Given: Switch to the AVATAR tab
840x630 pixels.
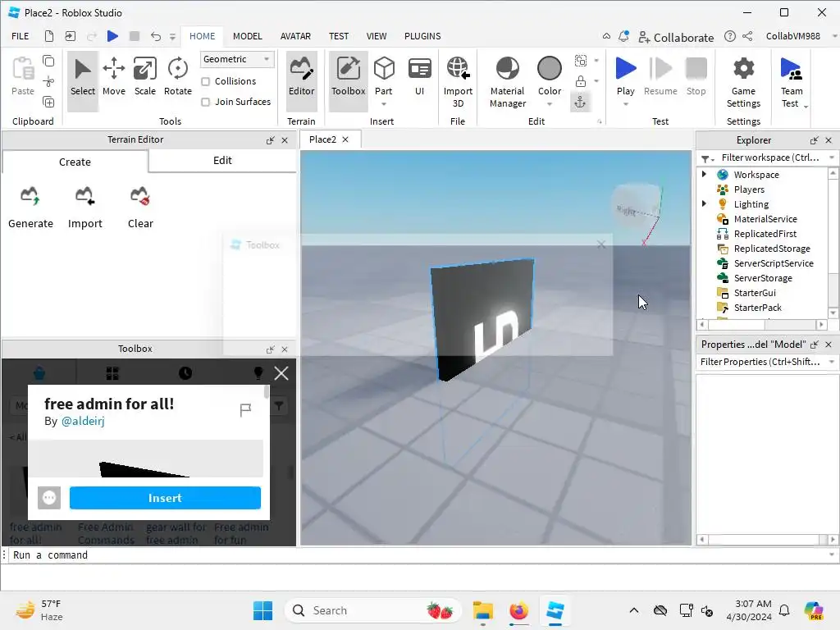Looking at the screenshot, I should click(295, 36).
